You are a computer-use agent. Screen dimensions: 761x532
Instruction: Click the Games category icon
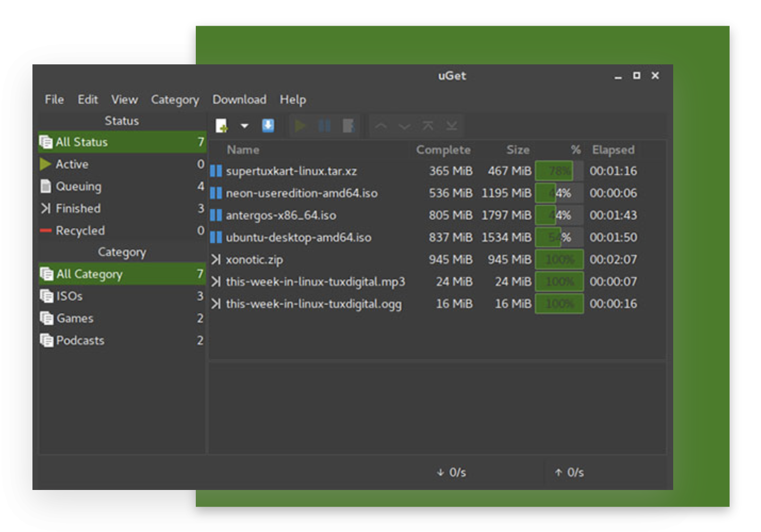[x=46, y=318]
